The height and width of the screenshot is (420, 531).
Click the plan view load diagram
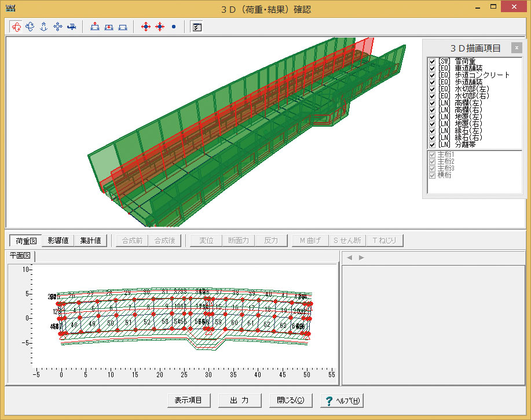click(185, 316)
